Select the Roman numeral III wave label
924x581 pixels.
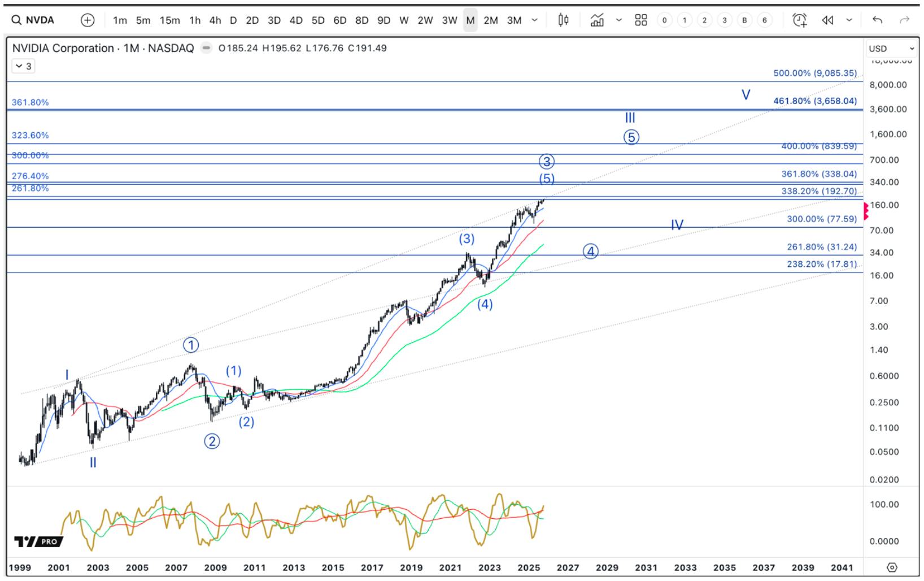coord(630,118)
